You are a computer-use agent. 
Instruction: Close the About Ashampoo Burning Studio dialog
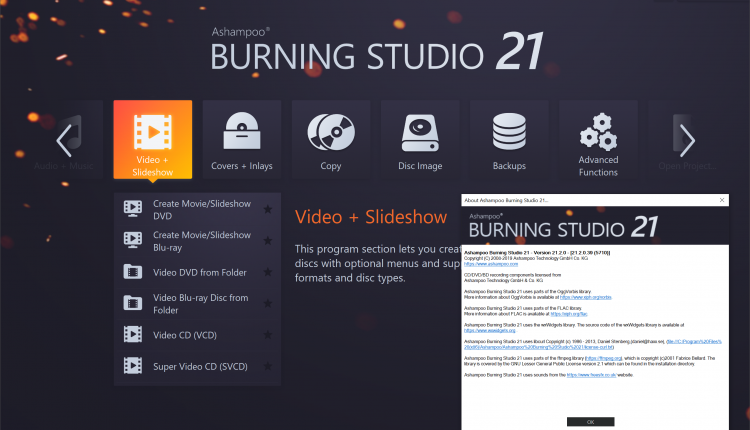[x=722, y=200]
